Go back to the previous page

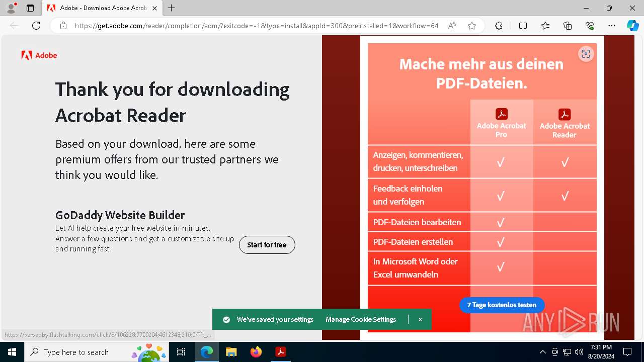(x=14, y=26)
